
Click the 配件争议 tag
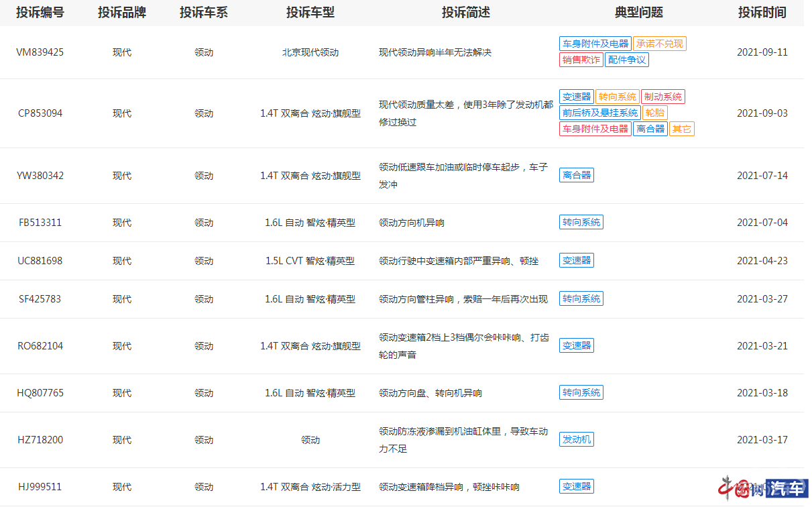[627, 60]
